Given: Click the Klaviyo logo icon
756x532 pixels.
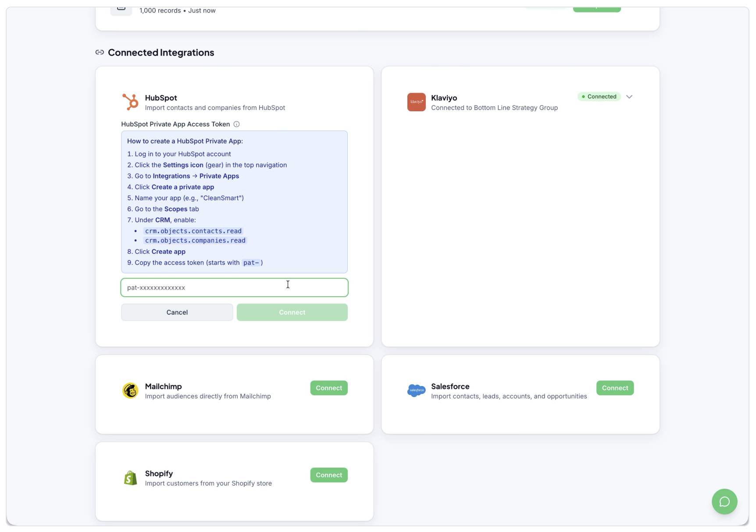Looking at the screenshot, I should pyautogui.click(x=416, y=102).
